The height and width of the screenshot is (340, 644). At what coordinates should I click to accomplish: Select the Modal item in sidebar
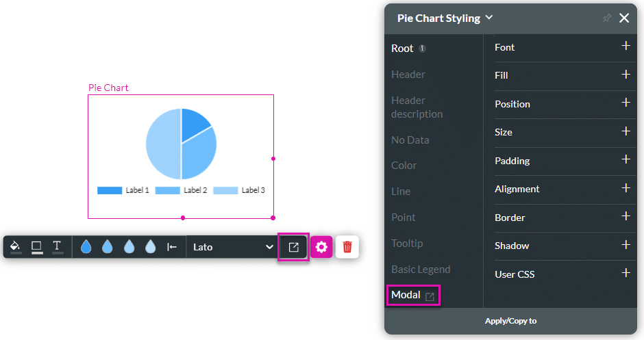coord(412,295)
